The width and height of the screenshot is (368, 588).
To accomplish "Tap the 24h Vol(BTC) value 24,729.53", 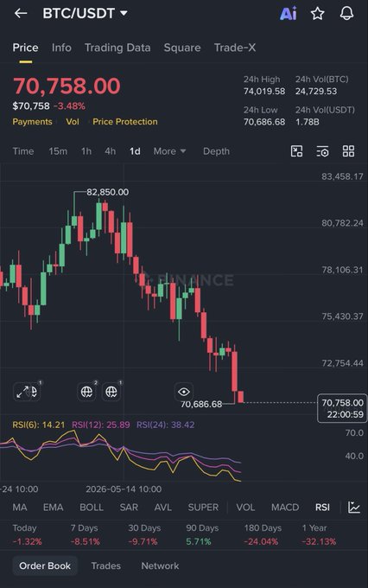I will click(x=316, y=91).
